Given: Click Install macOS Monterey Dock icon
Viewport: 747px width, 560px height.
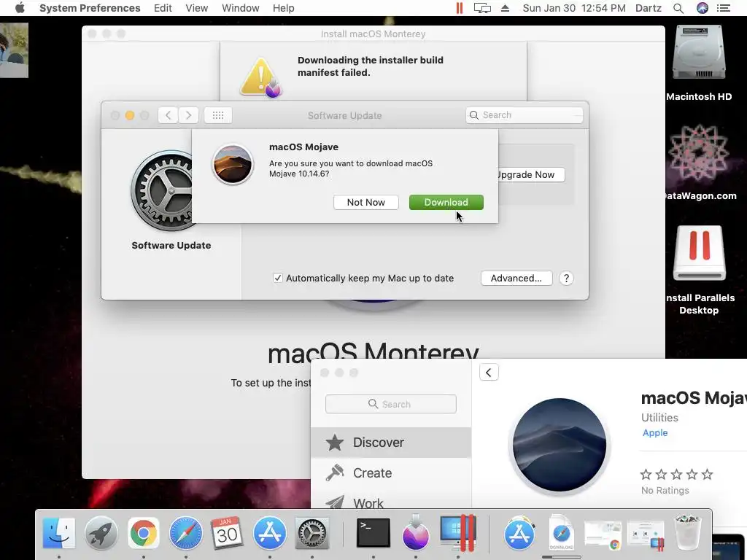Looking at the screenshot, I should [x=415, y=532].
